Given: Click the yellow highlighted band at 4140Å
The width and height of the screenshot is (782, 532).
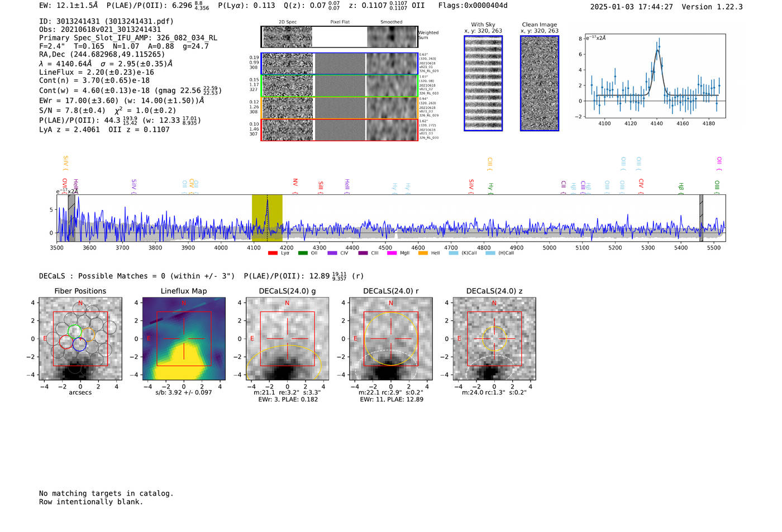Looking at the screenshot, I should pyautogui.click(x=267, y=218).
